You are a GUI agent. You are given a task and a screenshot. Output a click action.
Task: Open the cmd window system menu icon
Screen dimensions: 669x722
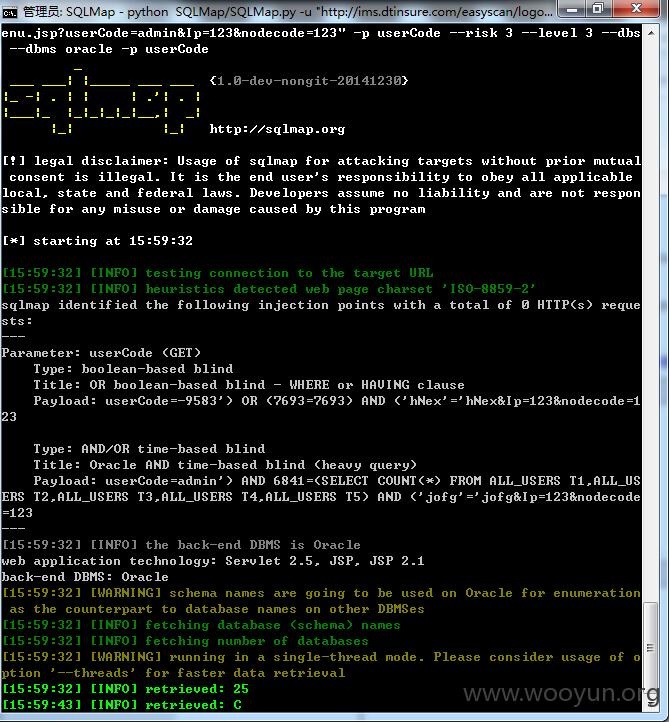[x=10, y=12]
